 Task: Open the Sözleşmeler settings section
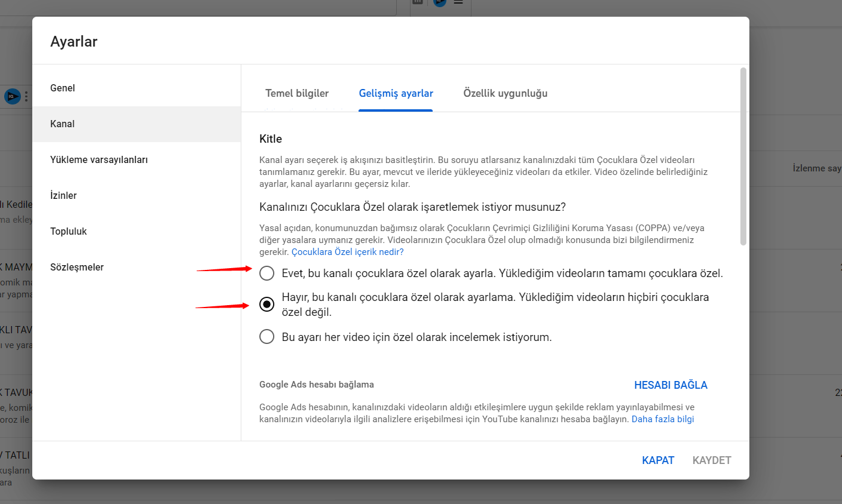[136, 268]
